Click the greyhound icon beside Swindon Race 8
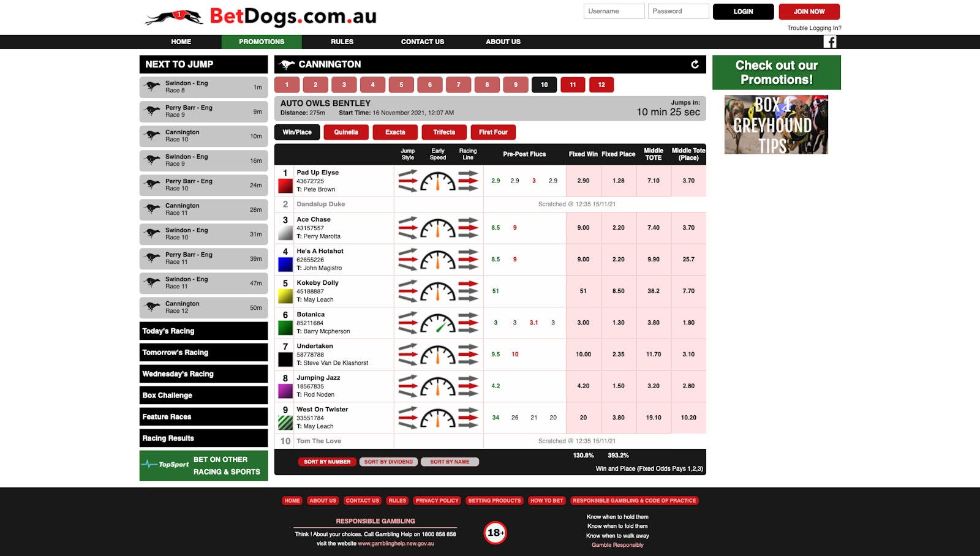Viewport: 980px width, 556px height. coord(152,87)
